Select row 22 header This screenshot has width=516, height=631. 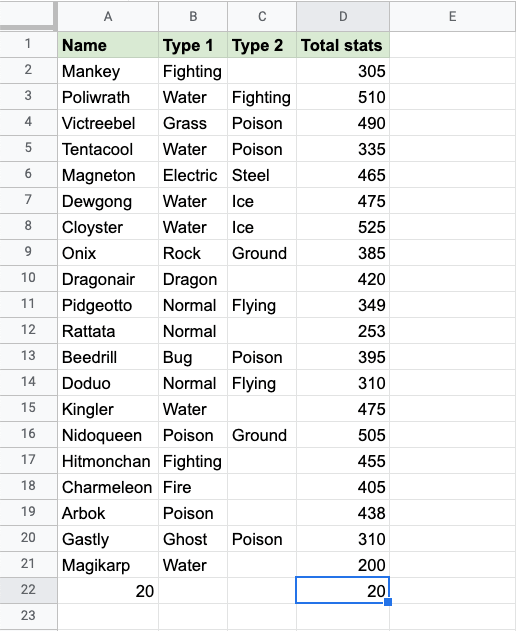click(28, 590)
